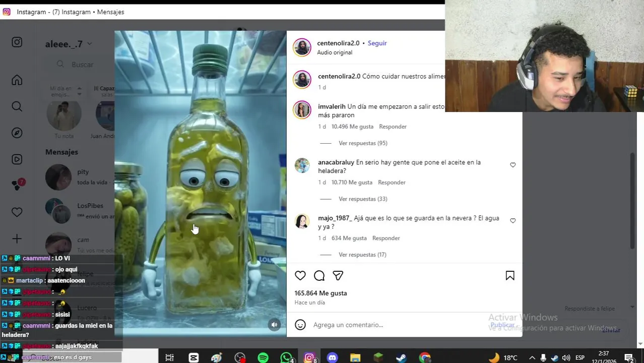Click Create plus icon in sidebar
Viewport: 644px width, 363px height.
click(17, 238)
